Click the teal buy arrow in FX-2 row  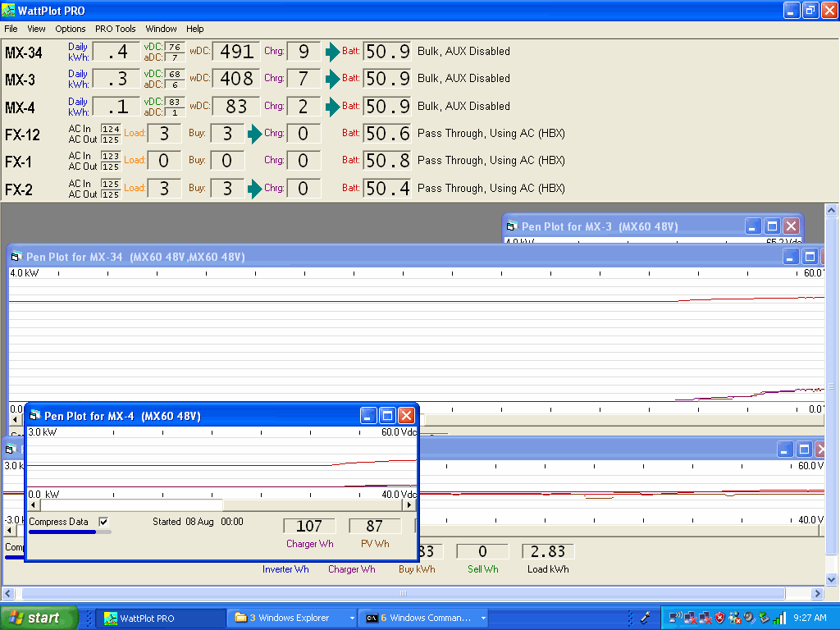point(254,189)
